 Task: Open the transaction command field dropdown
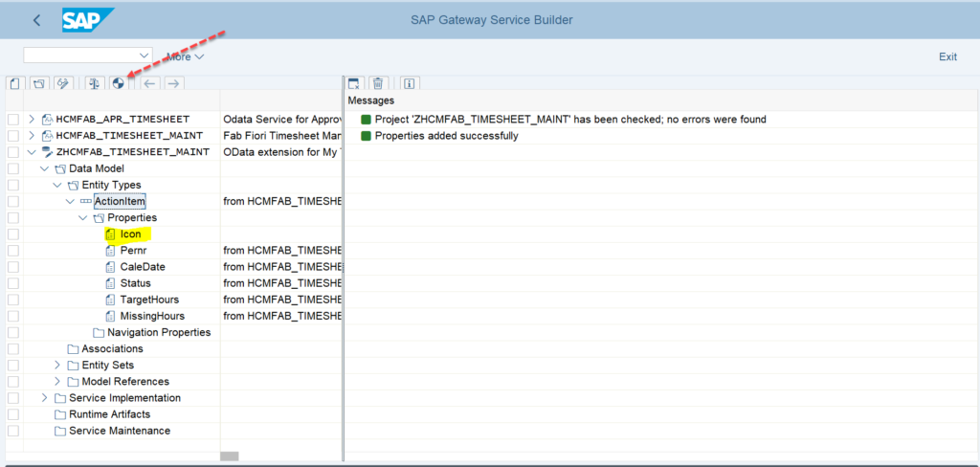145,56
